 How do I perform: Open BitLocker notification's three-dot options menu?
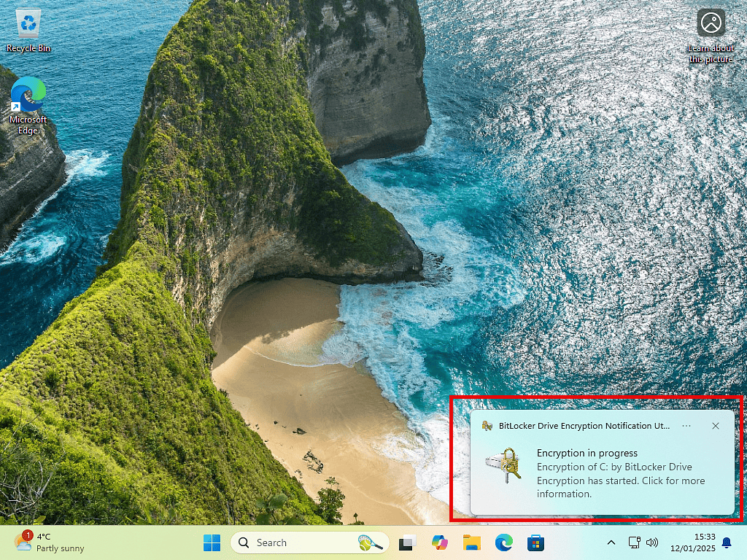[x=686, y=426]
